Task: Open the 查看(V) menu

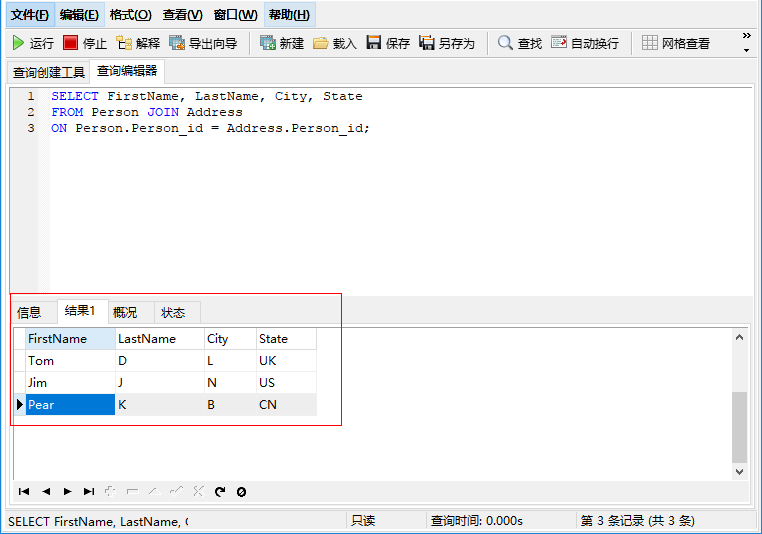Action: point(182,15)
